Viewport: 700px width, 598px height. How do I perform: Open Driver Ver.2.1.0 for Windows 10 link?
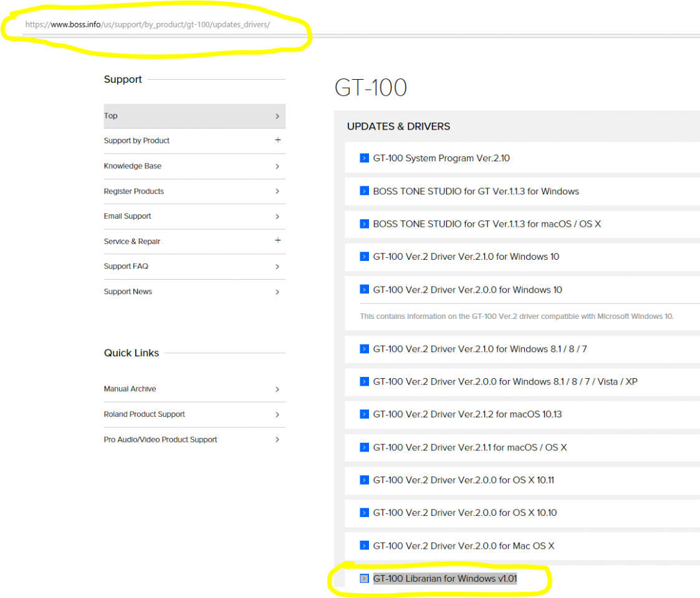coord(466,257)
